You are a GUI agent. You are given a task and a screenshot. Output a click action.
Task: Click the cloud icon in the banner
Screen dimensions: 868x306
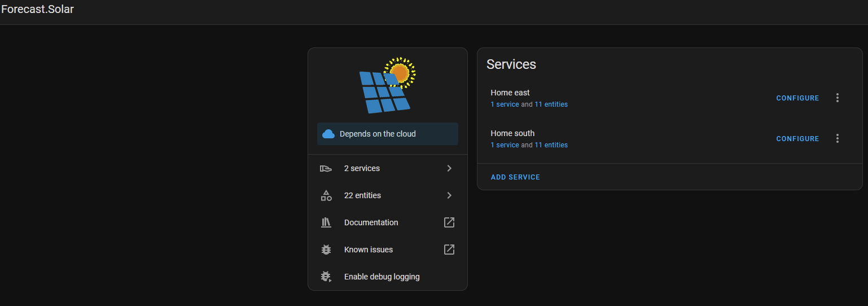coord(328,134)
